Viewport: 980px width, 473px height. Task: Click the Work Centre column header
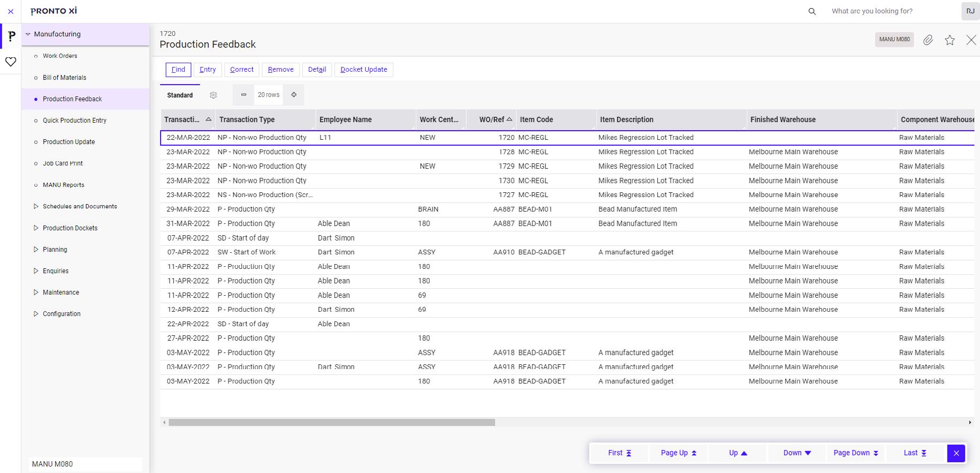click(442, 119)
